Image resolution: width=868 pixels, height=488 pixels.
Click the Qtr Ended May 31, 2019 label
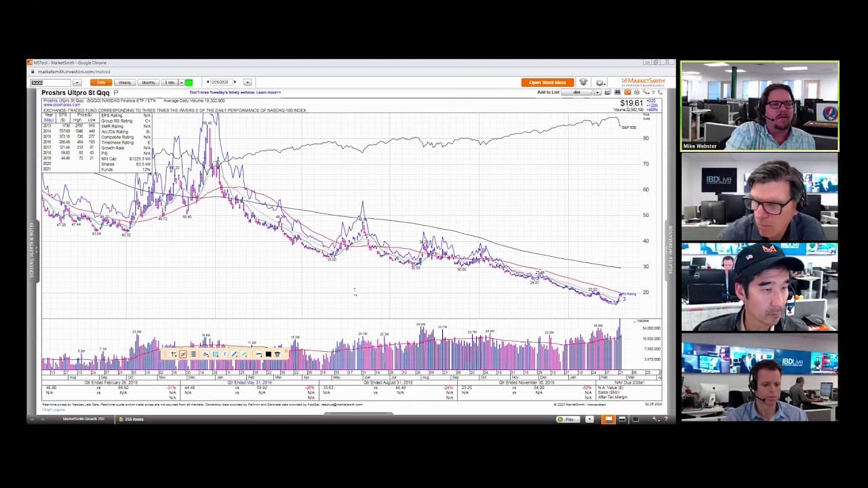click(x=249, y=382)
